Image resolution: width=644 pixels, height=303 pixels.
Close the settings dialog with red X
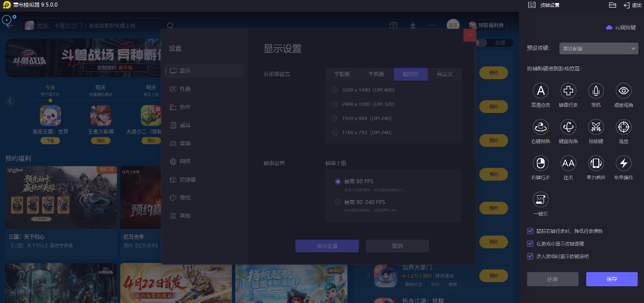470,35
